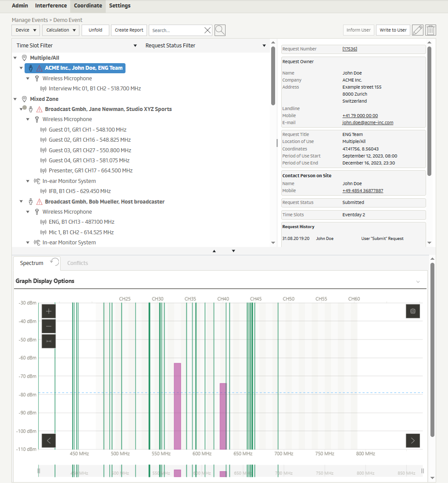Clear search field with X icon
The height and width of the screenshot is (483, 448).
pyautogui.click(x=208, y=30)
